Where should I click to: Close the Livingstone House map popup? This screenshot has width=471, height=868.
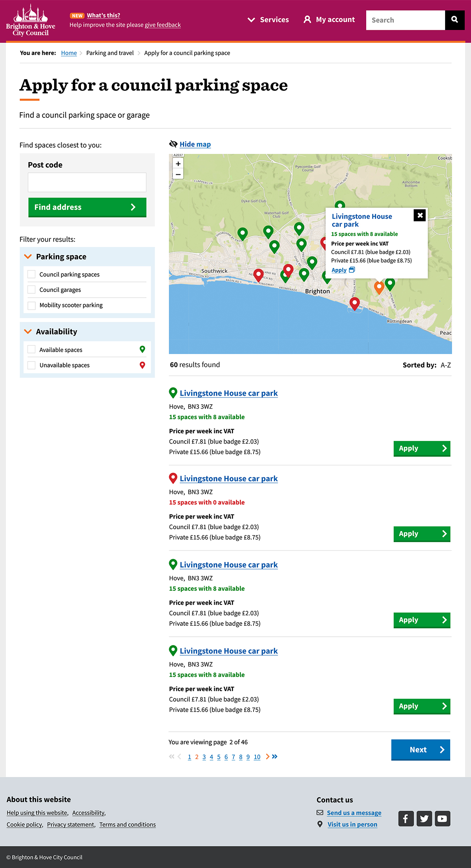(x=420, y=215)
